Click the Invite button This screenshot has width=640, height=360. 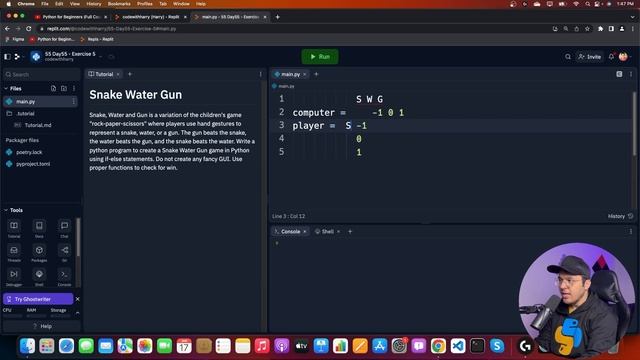click(x=589, y=57)
